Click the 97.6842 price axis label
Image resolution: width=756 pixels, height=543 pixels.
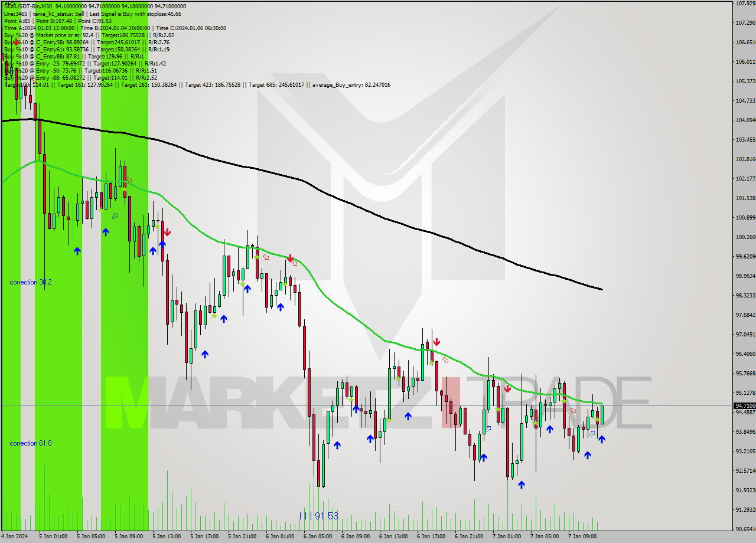(745, 315)
